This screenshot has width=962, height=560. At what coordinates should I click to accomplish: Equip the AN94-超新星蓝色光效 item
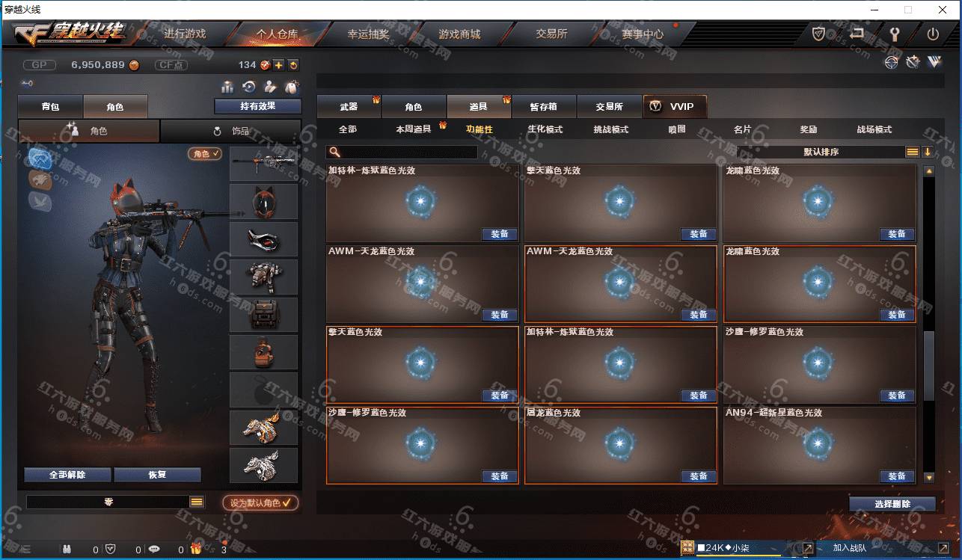(x=896, y=476)
